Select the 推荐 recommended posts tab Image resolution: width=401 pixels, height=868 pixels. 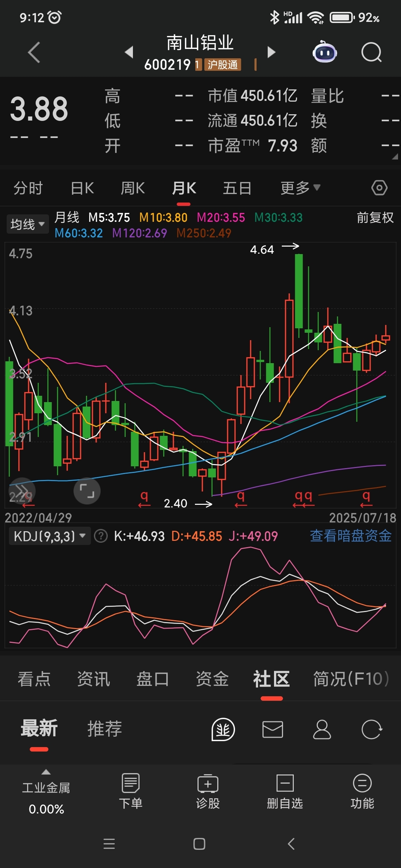coord(105,729)
